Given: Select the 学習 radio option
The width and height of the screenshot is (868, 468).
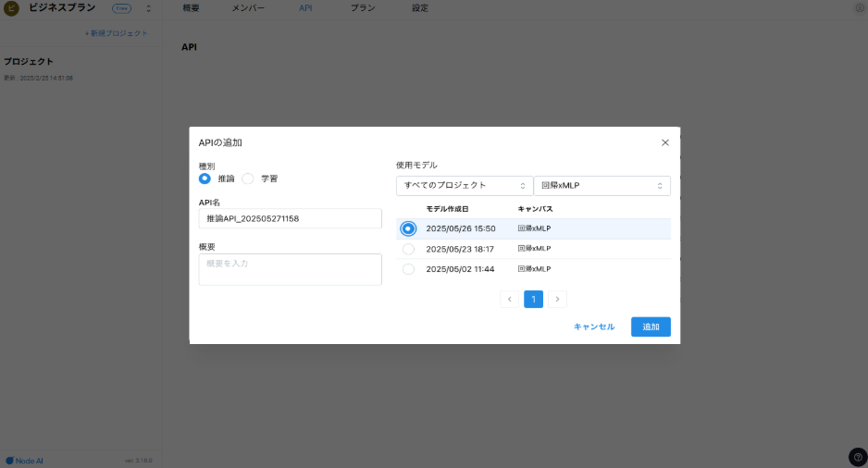Looking at the screenshot, I should pyautogui.click(x=248, y=179).
